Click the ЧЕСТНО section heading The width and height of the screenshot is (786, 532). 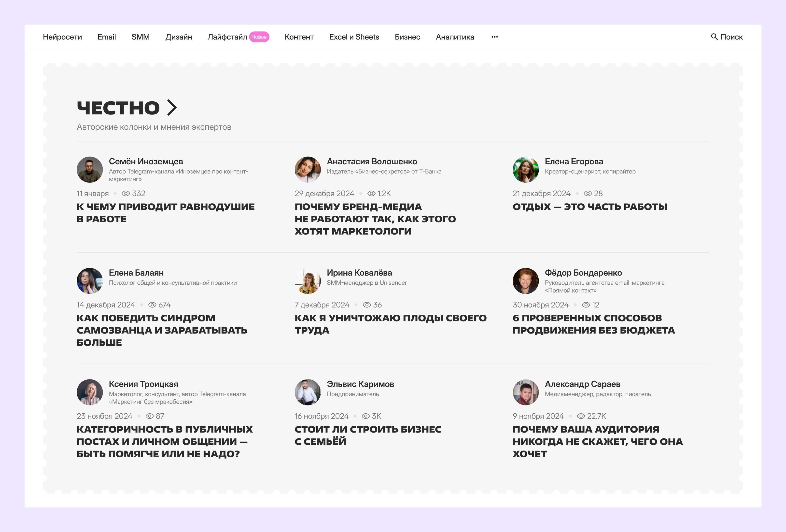pos(118,108)
